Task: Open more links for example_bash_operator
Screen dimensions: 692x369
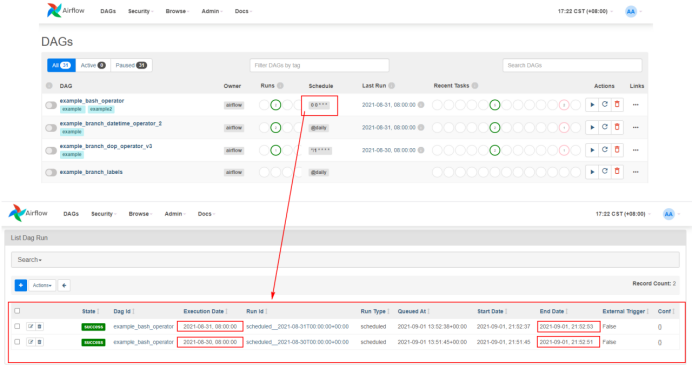Action: click(x=636, y=105)
